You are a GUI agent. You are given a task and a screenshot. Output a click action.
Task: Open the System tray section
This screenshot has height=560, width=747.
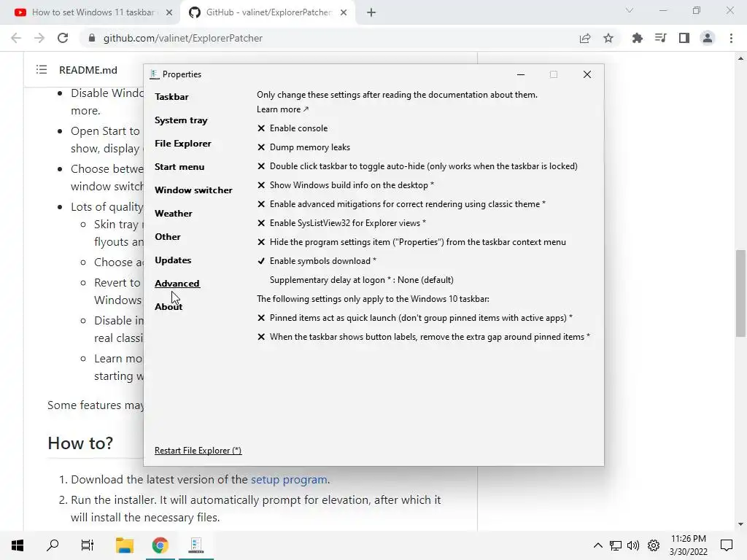coord(181,120)
